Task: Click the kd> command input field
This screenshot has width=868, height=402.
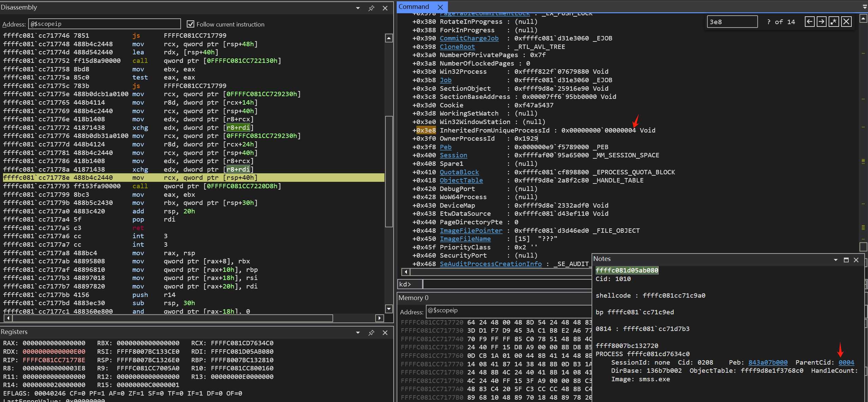Action: pyautogui.click(x=507, y=284)
